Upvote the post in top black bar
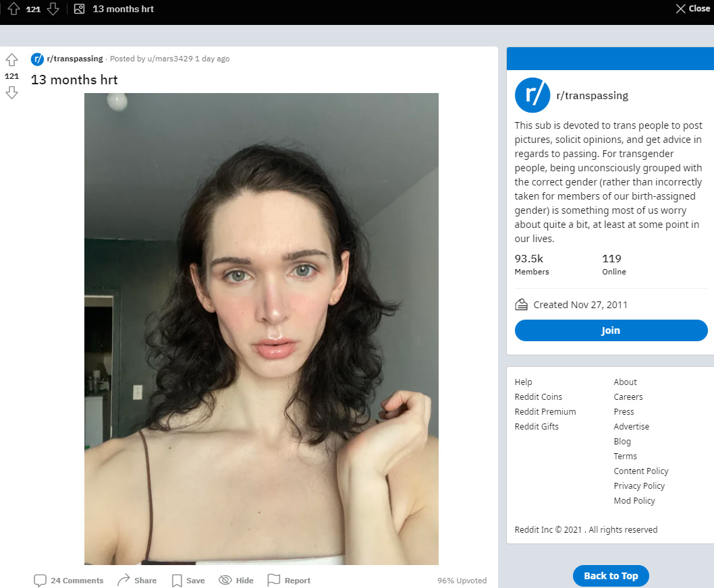714x588 pixels. click(13, 9)
